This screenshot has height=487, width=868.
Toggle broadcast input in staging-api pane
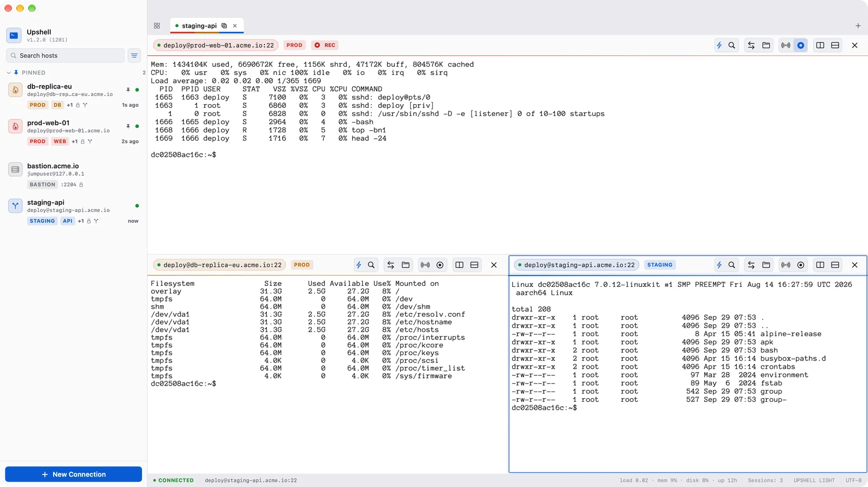786,265
